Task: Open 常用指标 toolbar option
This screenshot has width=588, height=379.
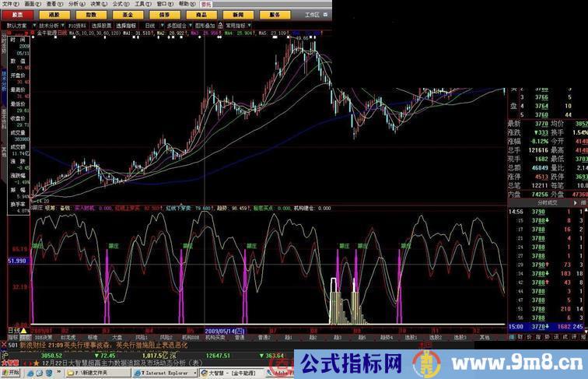Action: click(x=235, y=25)
